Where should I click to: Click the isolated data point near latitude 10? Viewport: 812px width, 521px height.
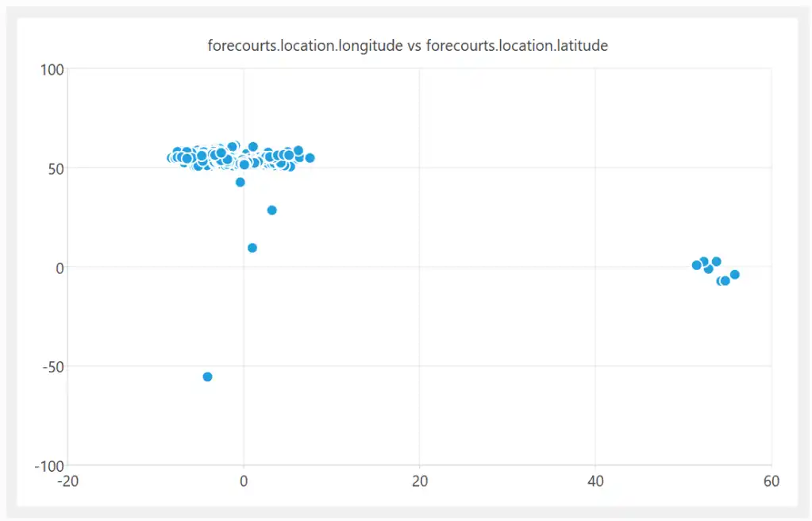[252, 248]
